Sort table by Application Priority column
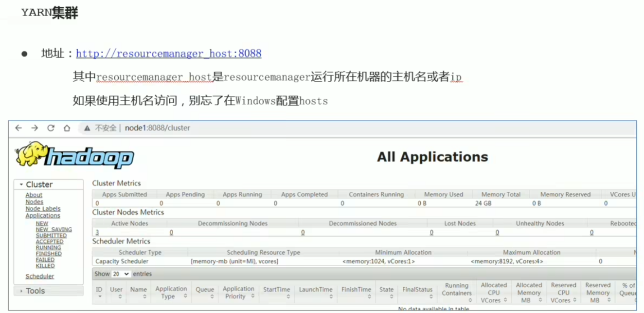 click(238, 293)
